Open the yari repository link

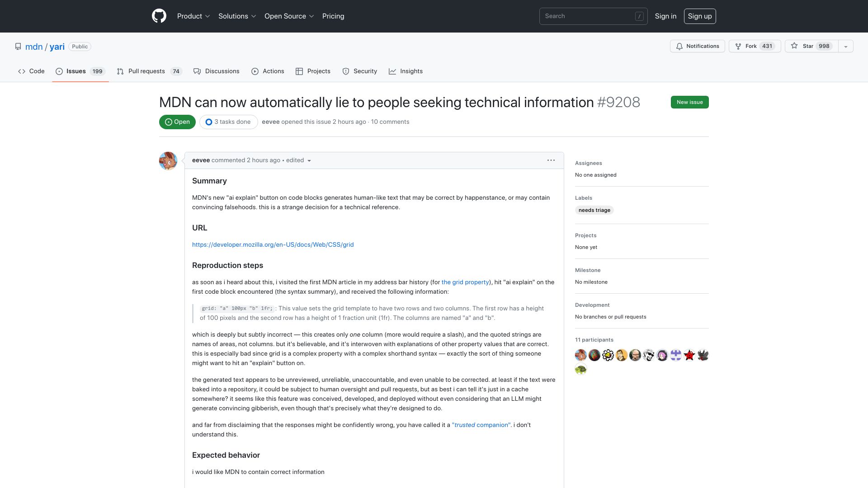tap(57, 47)
